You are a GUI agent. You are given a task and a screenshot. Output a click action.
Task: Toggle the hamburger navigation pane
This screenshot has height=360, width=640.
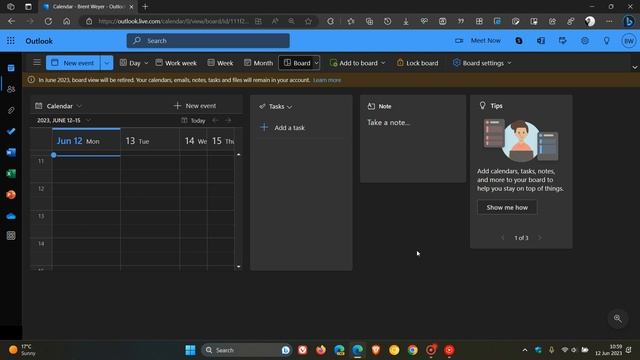(37, 62)
